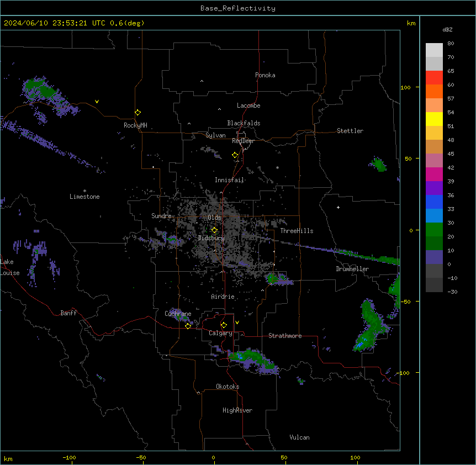Click the yellow 51-54 dBZ legend swatch
This screenshot has width=476, height=465.
(x=434, y=119)
